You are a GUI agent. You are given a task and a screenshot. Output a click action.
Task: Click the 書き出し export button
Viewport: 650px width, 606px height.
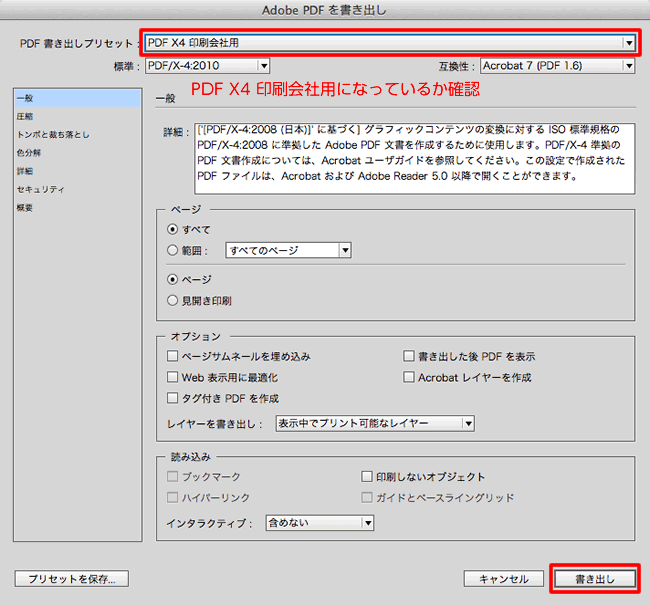(595, 579)
